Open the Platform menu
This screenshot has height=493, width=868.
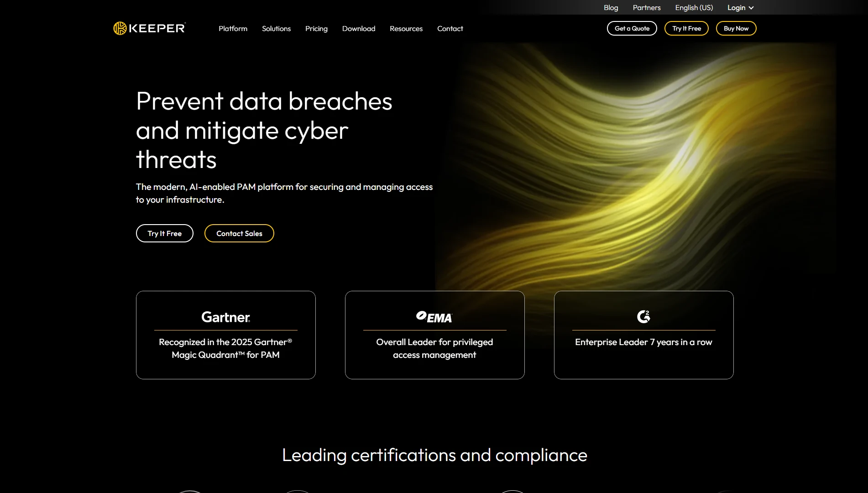233,28
